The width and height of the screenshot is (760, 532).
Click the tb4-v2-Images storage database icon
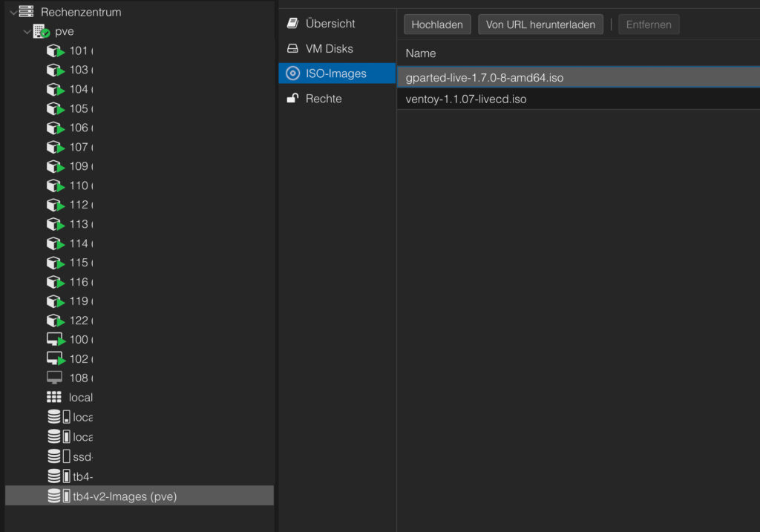click(55, 496)
